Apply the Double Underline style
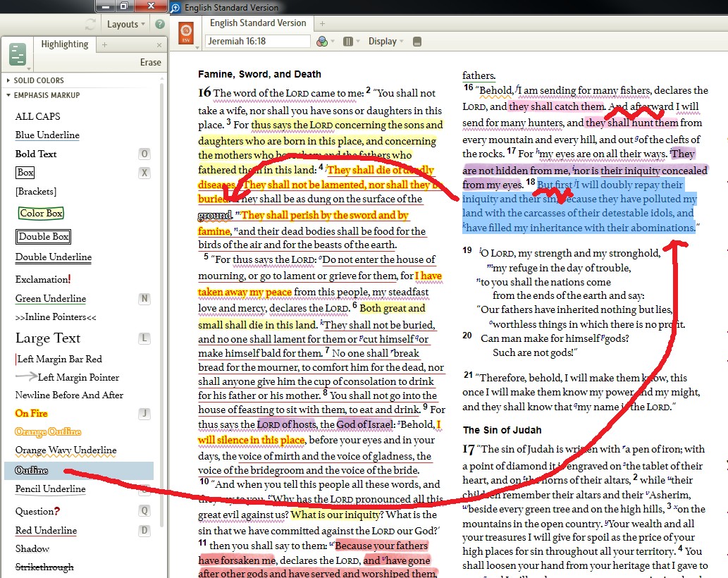 point(54,257)
